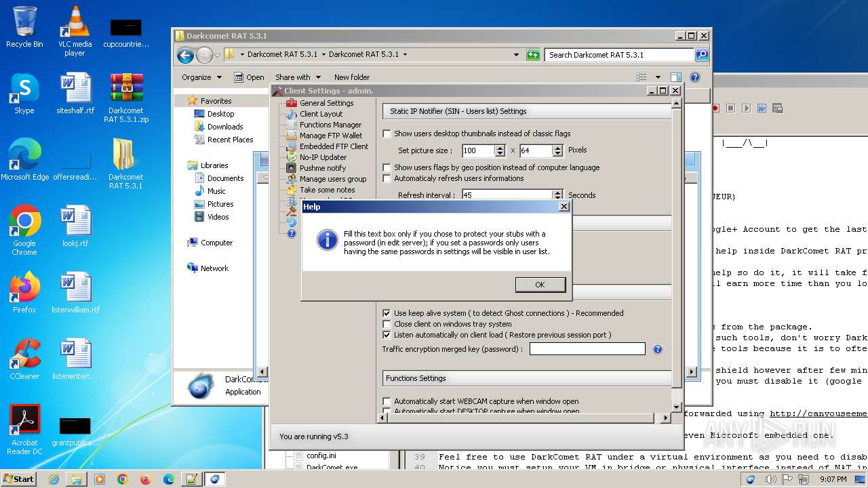Click Explorer address bar refresh icon

pyautogui.click(x=533, y=55)
